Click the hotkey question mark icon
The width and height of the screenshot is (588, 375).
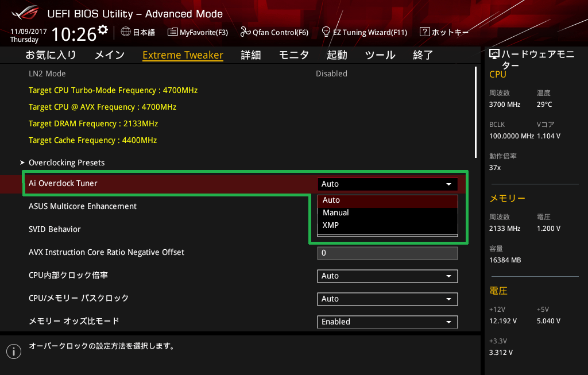point(424,32)
